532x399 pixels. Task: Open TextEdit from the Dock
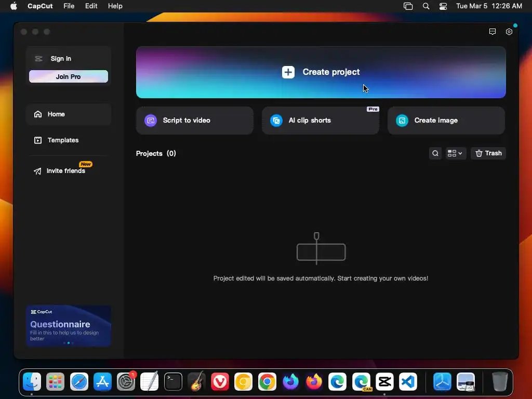150,382
